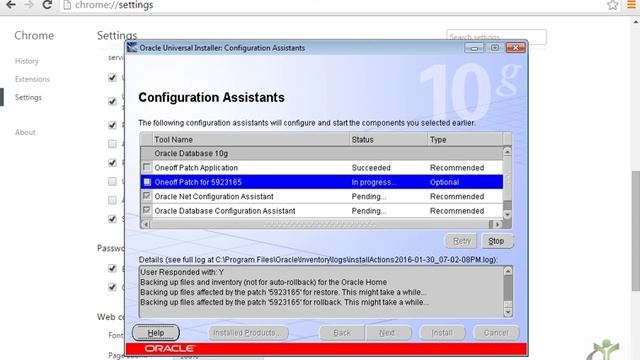This screenshot has width=640, height=360.
Task: Select the 'Oracle Net Configuration Assistant' row name
Action: [x=214, y=196]
